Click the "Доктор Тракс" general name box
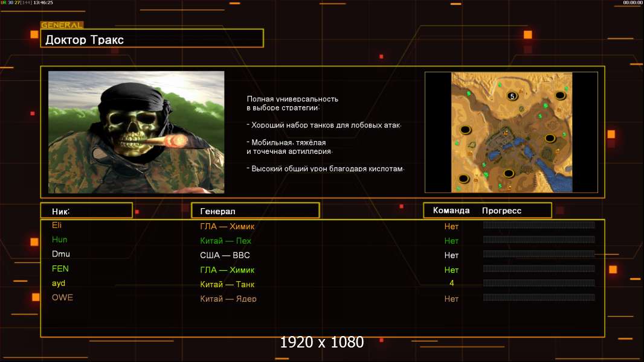 153,40
